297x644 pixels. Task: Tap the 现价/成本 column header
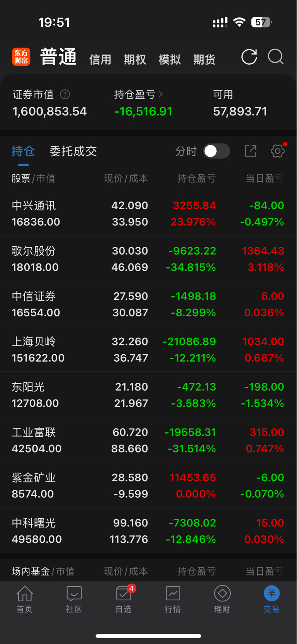click(x=126, y=178)
